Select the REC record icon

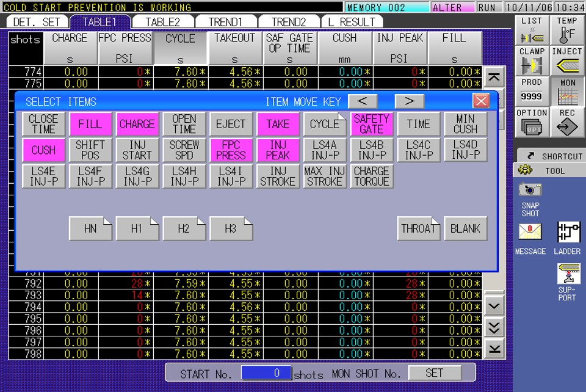tap(567, 121)
